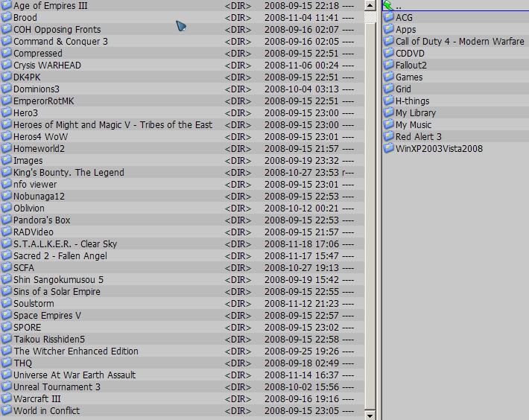Click the Fallout2 folder icon
Viewport: 529px width, 420px height.
pyautogui.click(x=389, y=65)
